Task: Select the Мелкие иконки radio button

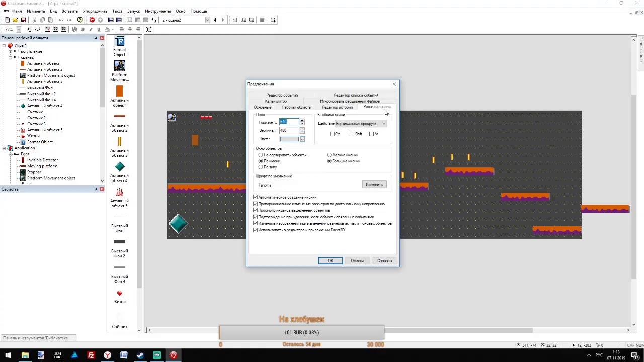Action: pos(330,155)
